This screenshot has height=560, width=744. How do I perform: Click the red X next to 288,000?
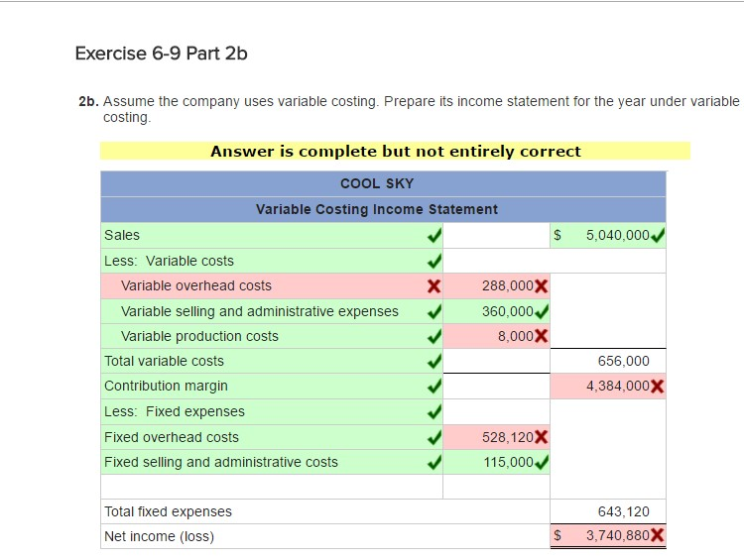pos(541,285)
